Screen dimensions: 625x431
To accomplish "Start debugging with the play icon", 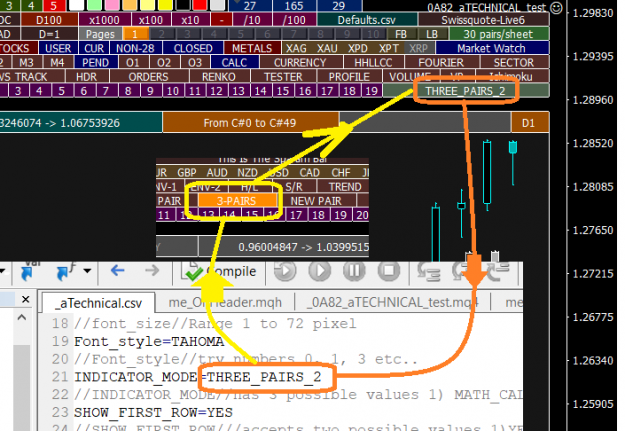I will point(320,271).
